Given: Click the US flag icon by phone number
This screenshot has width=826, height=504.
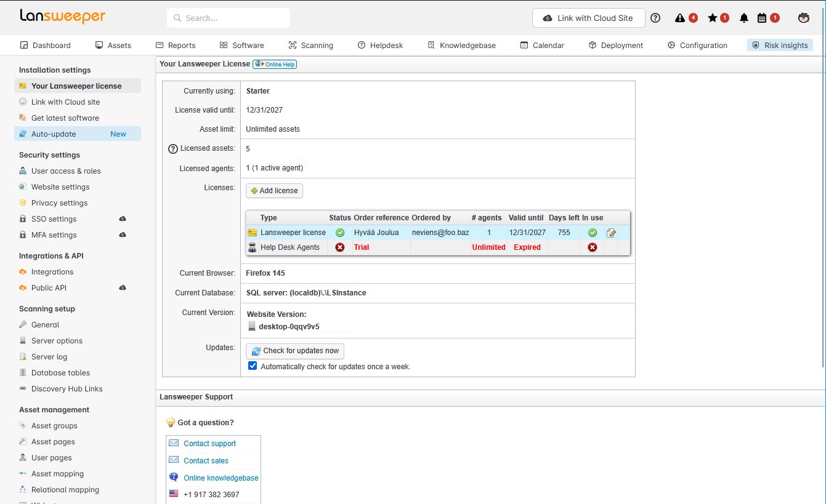Looking at the screenshot, I should pyautogui.click(x=174, y=494).
